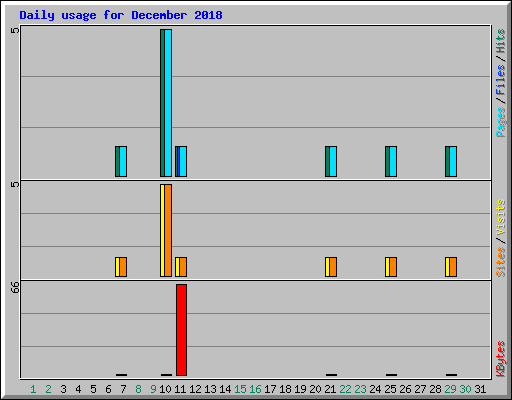Select the red 'KBytes' legend label
This screenshot has height=400, width=512.
500,359
